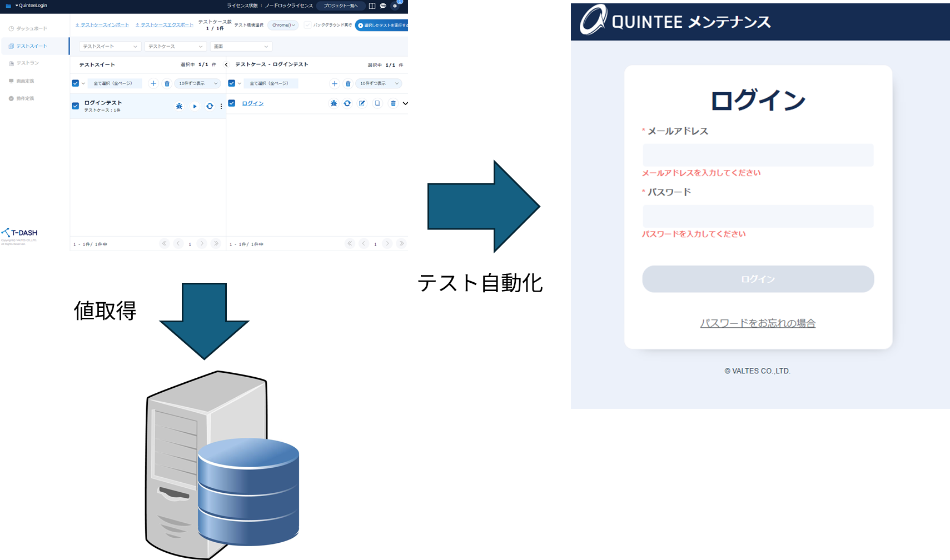Go to next page in test suite pagination
Image resolution: width=950 pixels, height=560 pixels.
(202, 243)
